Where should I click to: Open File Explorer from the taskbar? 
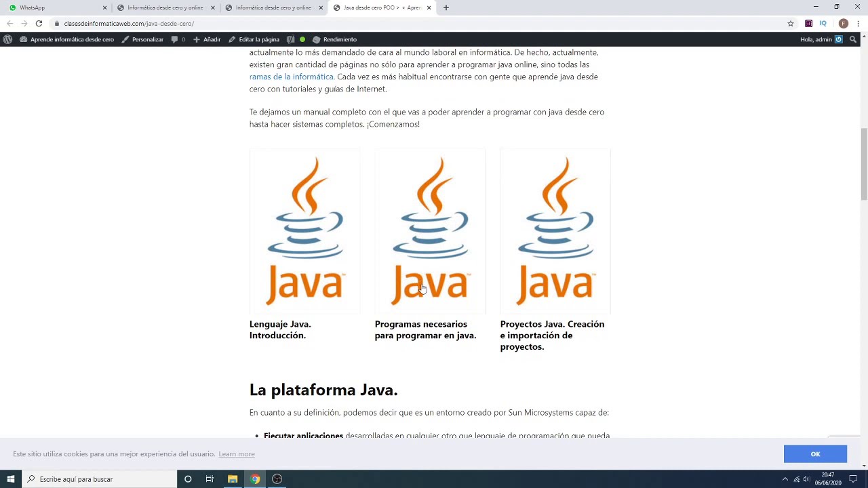click(232, 479)
